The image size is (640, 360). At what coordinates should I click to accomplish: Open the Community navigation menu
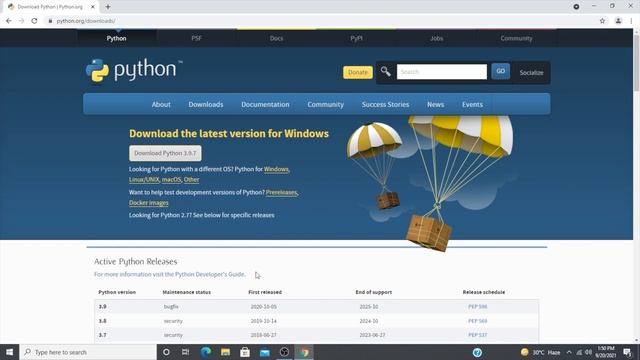[x=326, y=104]
